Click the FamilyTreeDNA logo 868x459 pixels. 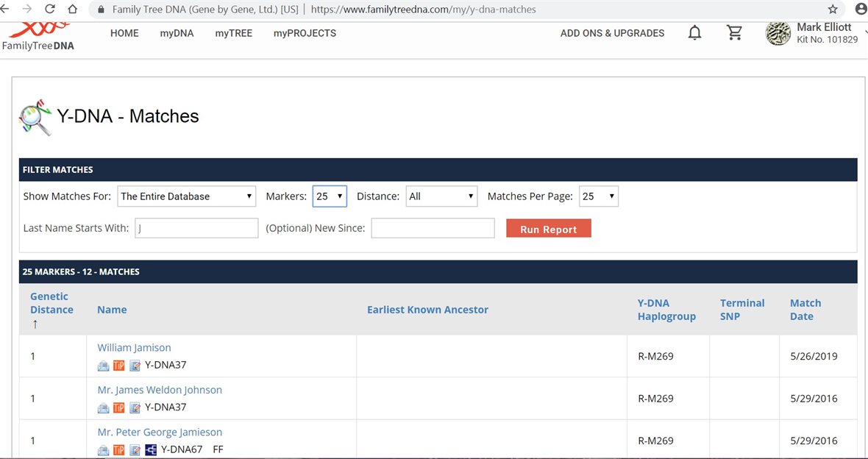(38, 37)
